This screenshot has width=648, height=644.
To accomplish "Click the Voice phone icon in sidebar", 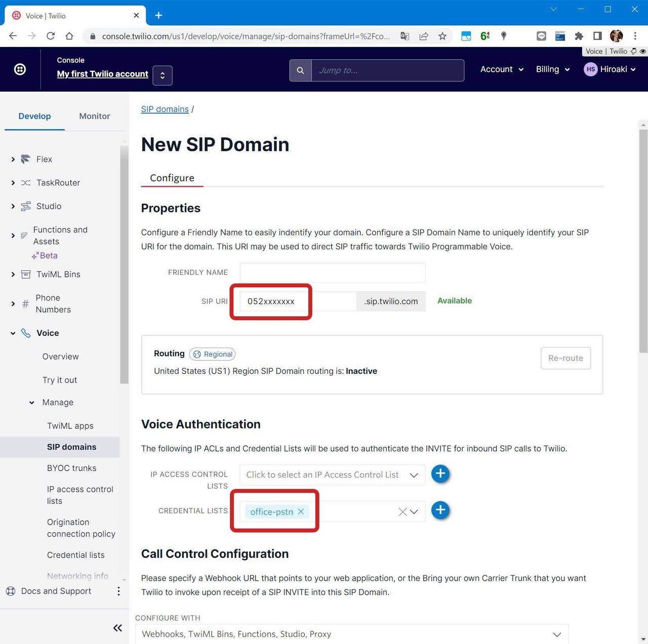I will 25,333.
